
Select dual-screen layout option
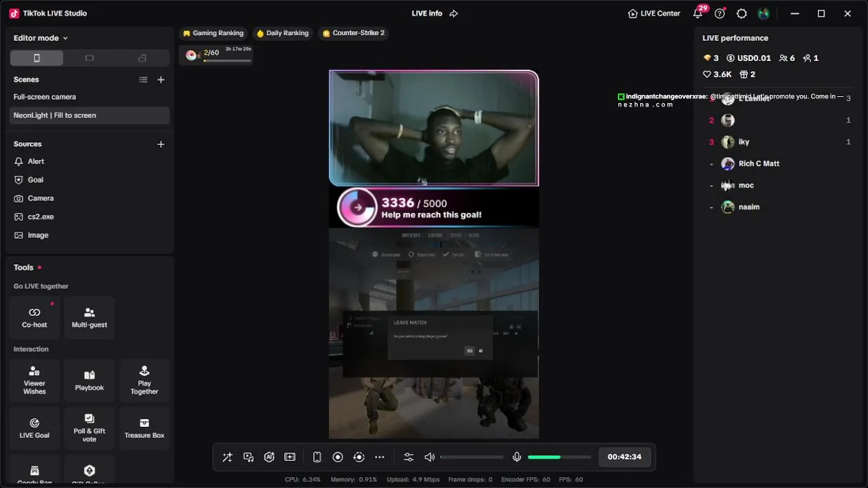[x=142, y=58]
